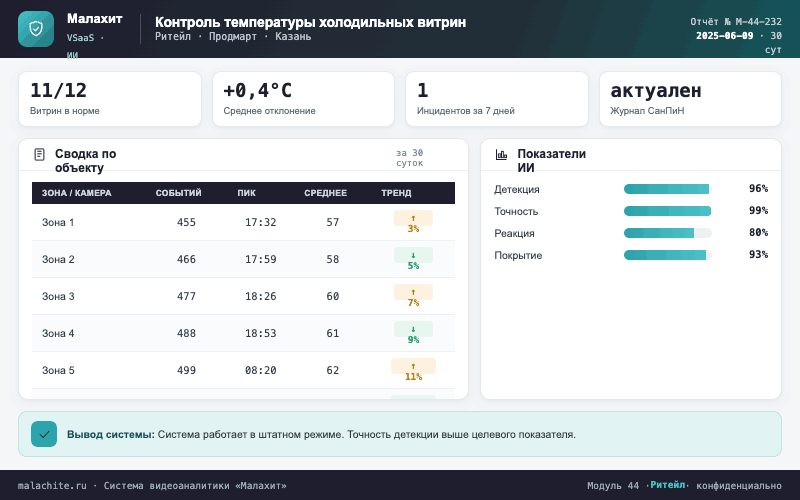Viewport: 800px width, 500px height.
Task: Click the Малахит shield logo icon
Action: point(36,29)
